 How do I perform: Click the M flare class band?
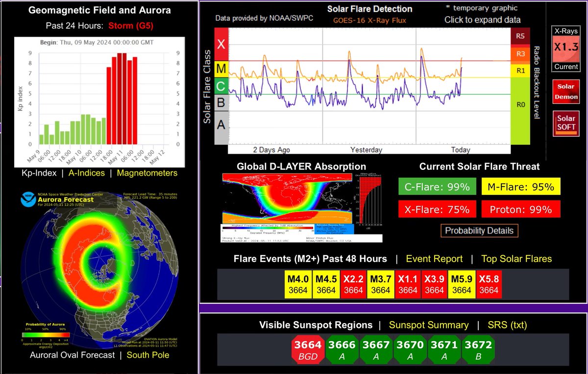221,70
